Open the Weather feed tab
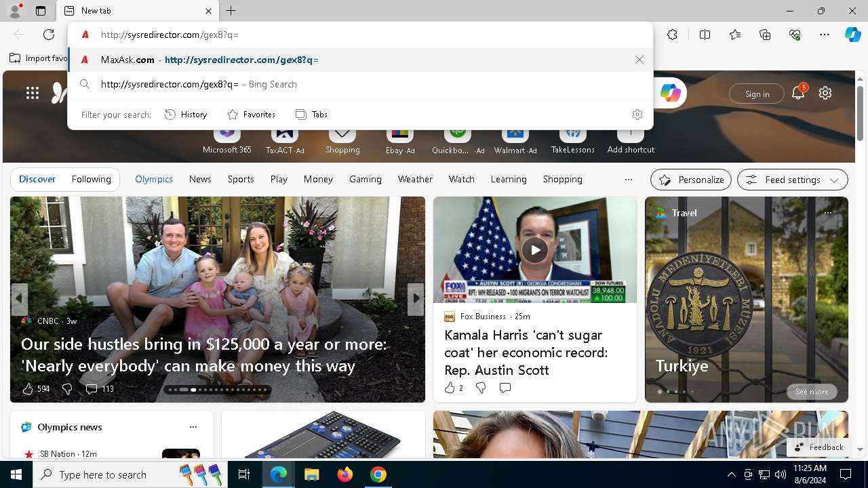This screenshot has height=488, width=868. click(415, 179)
